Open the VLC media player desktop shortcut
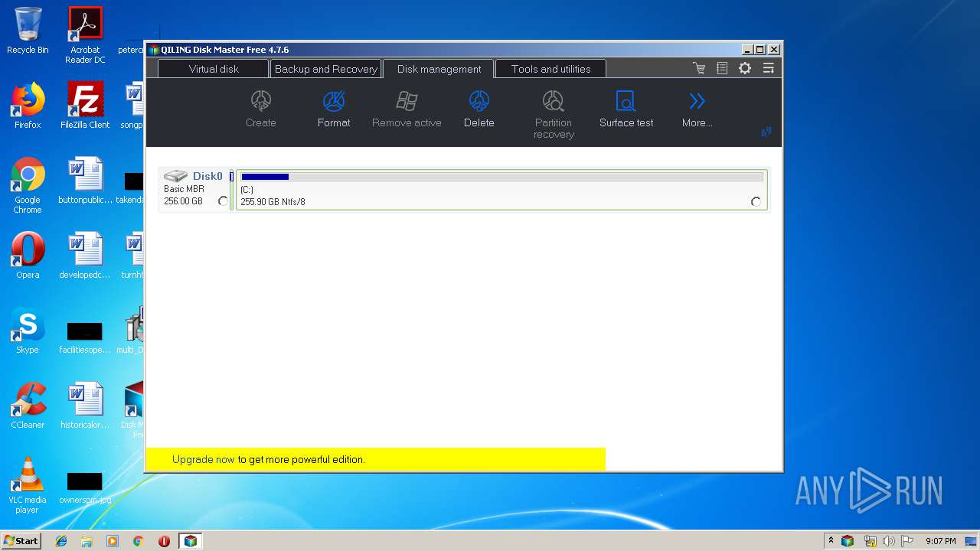The image size is (980, 551). 28,485
